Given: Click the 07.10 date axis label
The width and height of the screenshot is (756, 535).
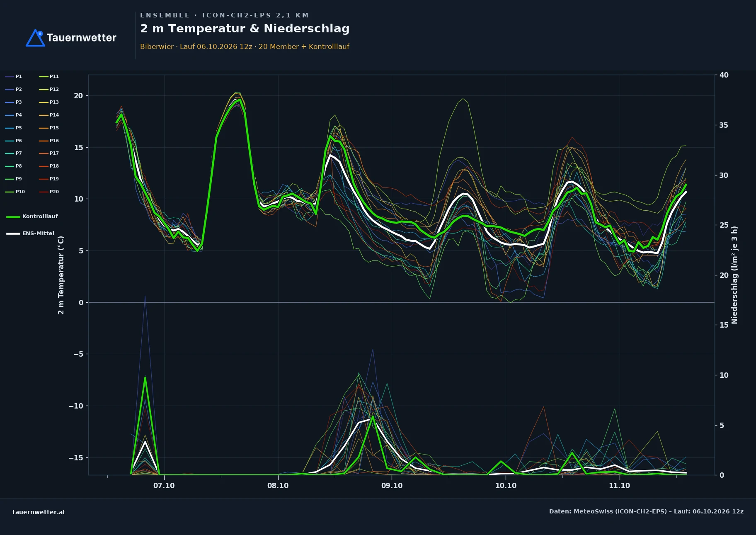Looking at the screenshot, I should point(164,486).
